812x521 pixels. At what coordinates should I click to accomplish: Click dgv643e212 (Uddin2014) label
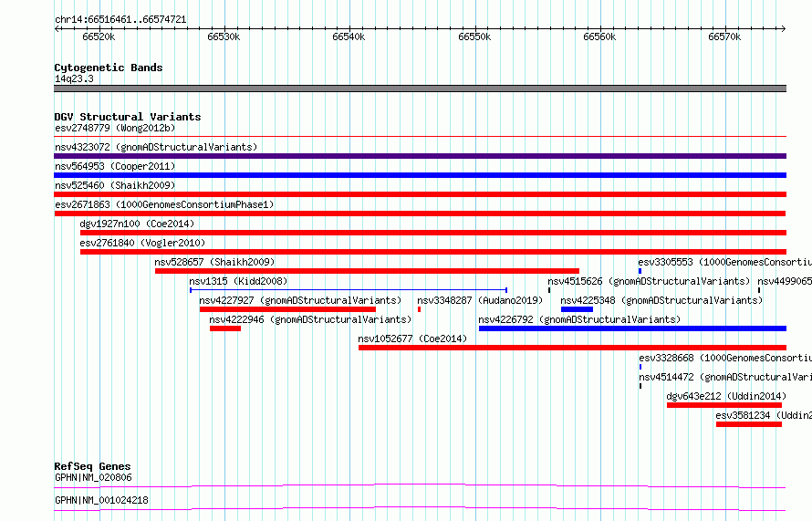click(726, 396)
